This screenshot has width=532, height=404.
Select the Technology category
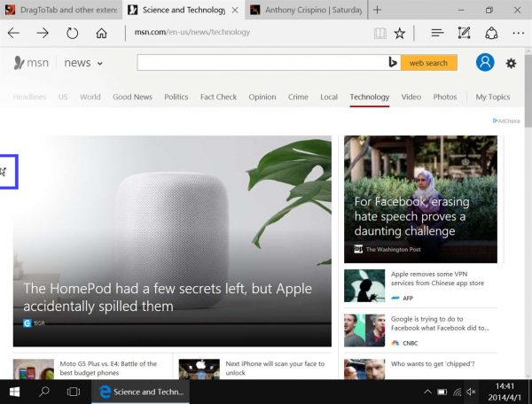click(370, 97)
